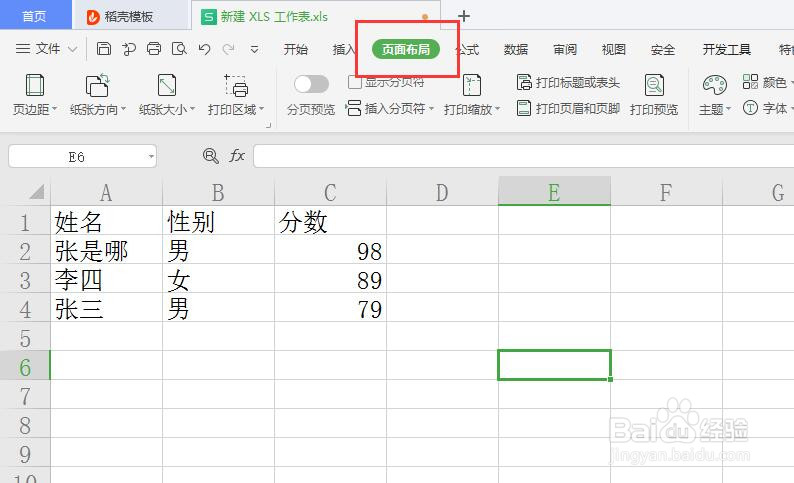The width and height of the screenshot is (794, 483).
Task: Click cell containing 女
Action: [218, 278]
